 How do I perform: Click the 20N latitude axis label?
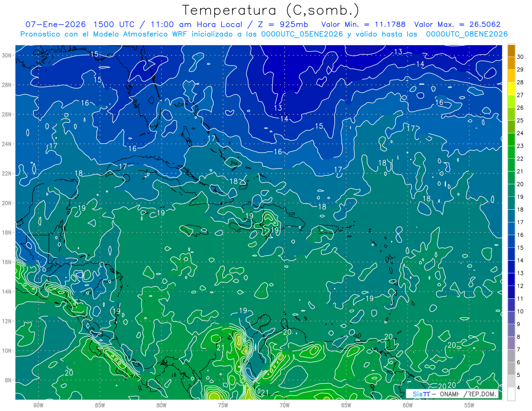pos(8,203)
